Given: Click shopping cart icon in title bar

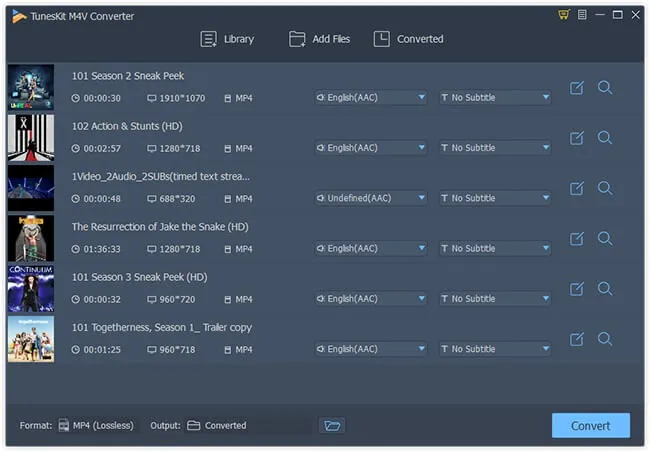Looking at the screenshot, I should pyautogui.click(x=563, y=15).
